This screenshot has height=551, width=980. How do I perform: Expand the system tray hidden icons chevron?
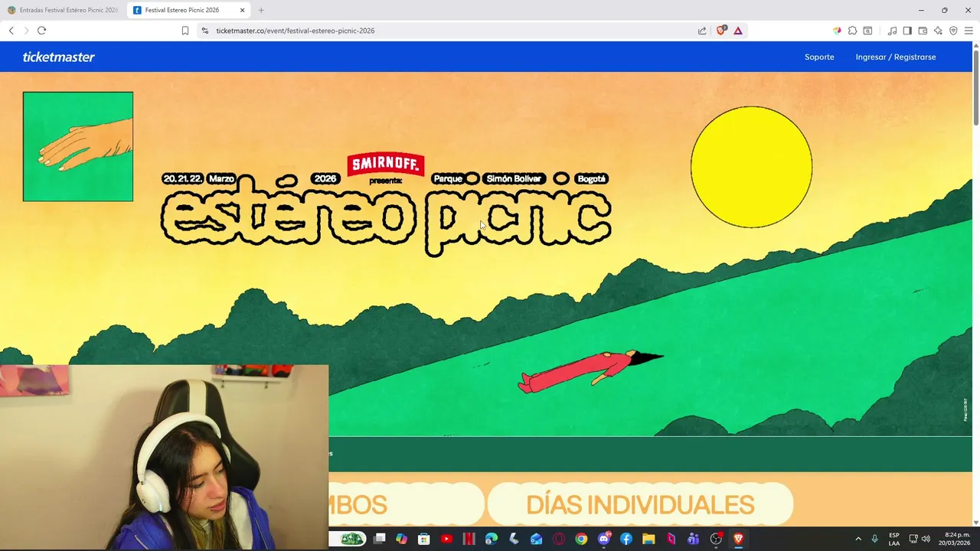tap(857, 539)
